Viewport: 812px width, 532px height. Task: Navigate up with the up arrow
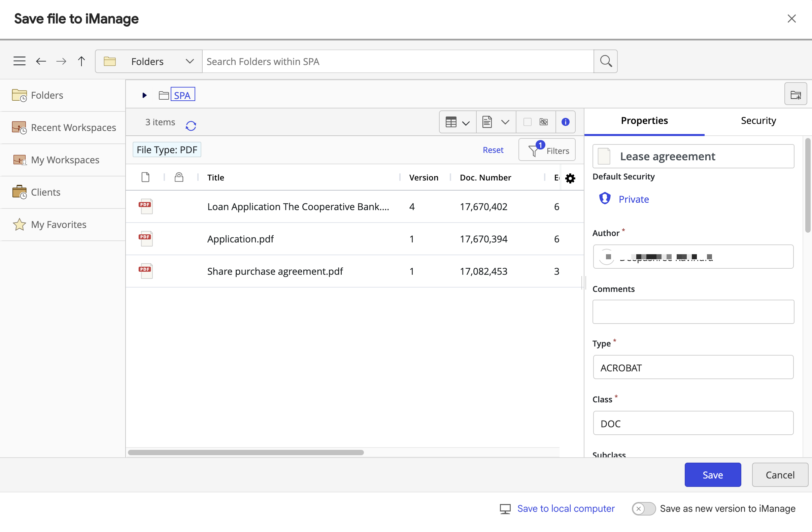point(81,61)
